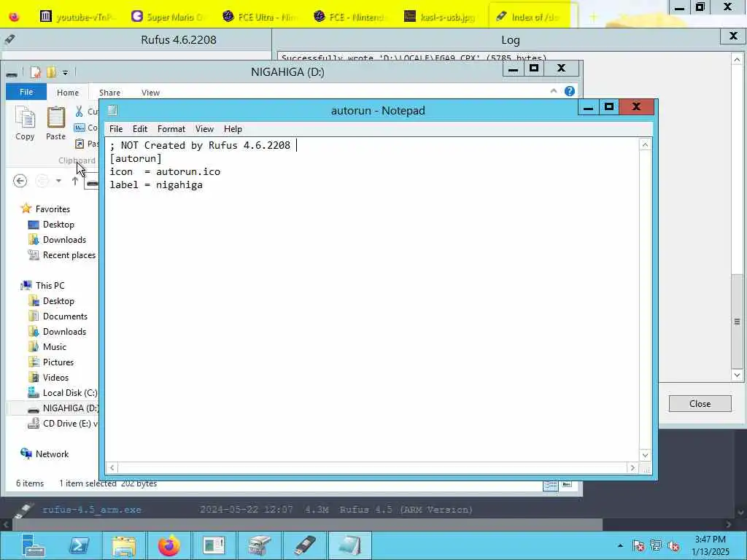
Task: Select Local Disk (C:) in navigation pane
Action: (69, 393)
